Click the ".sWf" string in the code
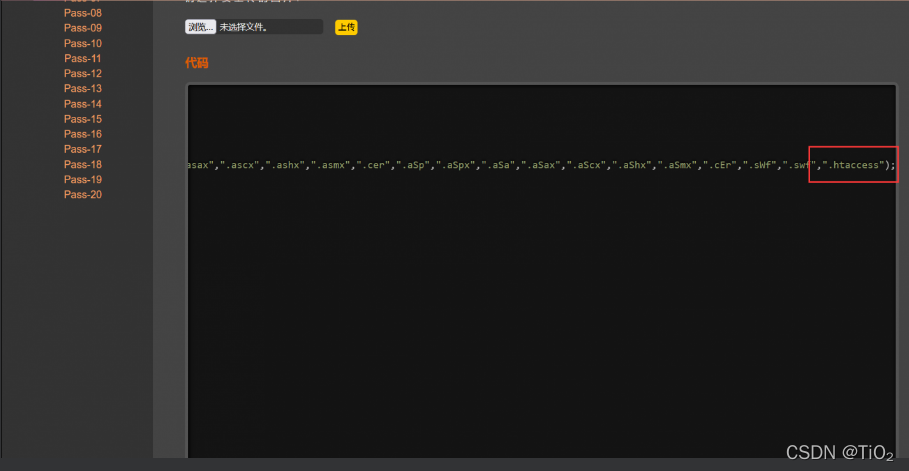The image size is (909, 471). (759, 165)
